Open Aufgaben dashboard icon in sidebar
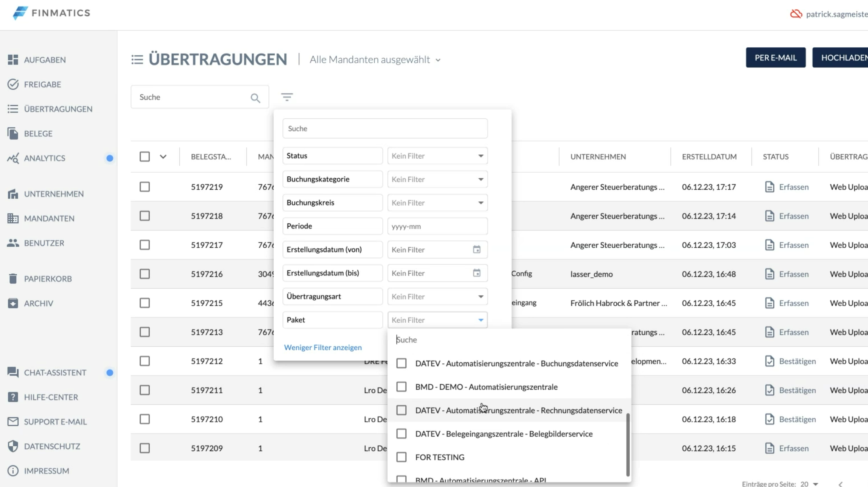This screenshot has height=487, width=868. point(13,60)
